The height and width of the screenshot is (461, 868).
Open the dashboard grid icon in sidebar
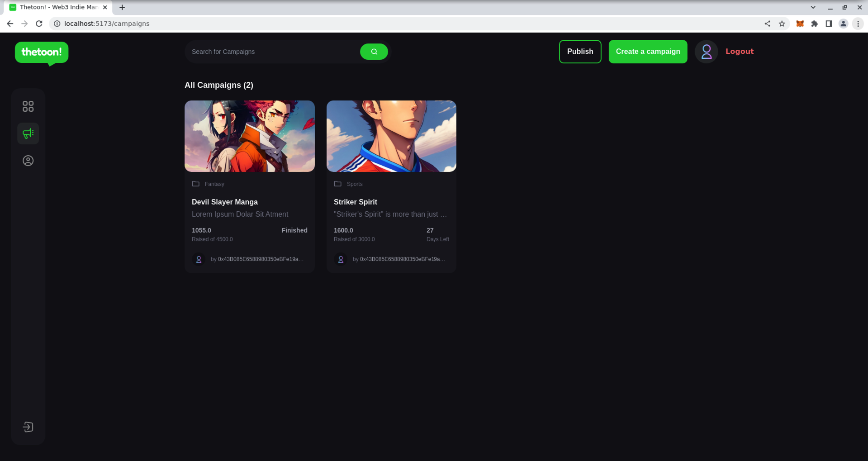click(x=28, y=106)
